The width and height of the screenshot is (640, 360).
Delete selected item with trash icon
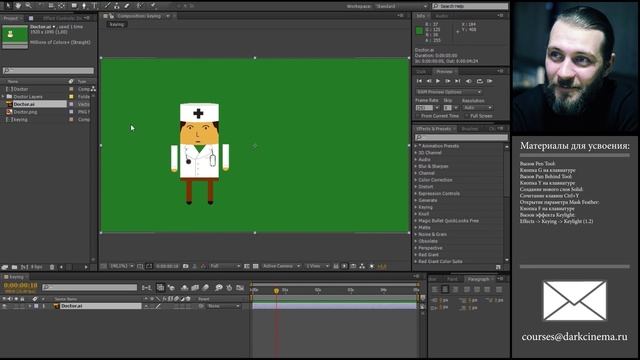click(x=52, y=267)
